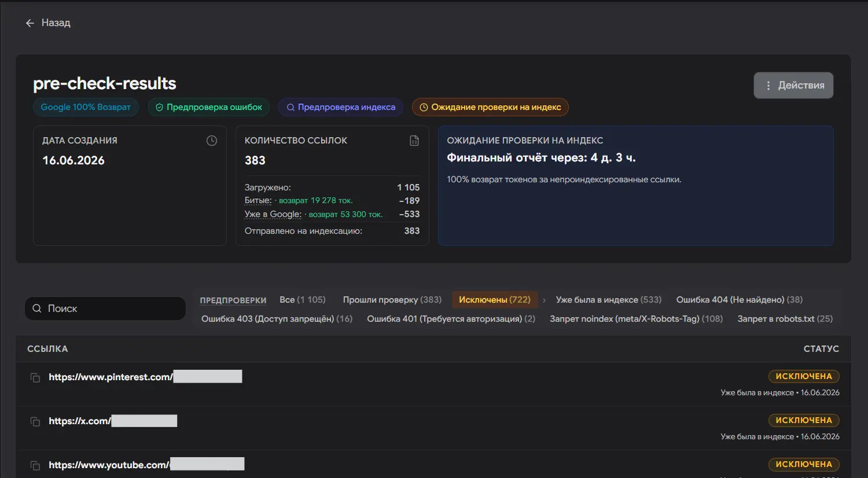Click the clock icon in Дата создания card

tap(212, 141)
